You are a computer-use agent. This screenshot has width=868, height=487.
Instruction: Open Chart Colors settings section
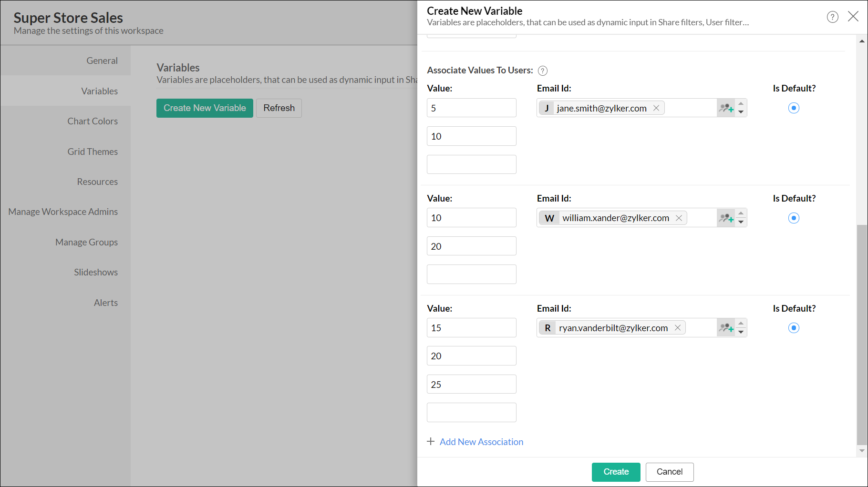tap(93, 121)
